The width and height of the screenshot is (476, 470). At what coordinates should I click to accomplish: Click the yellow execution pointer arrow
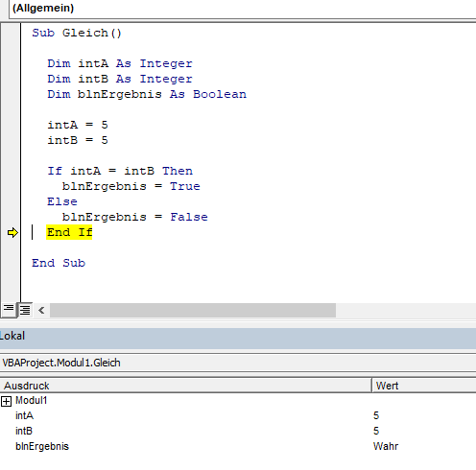tap(12, 232)
